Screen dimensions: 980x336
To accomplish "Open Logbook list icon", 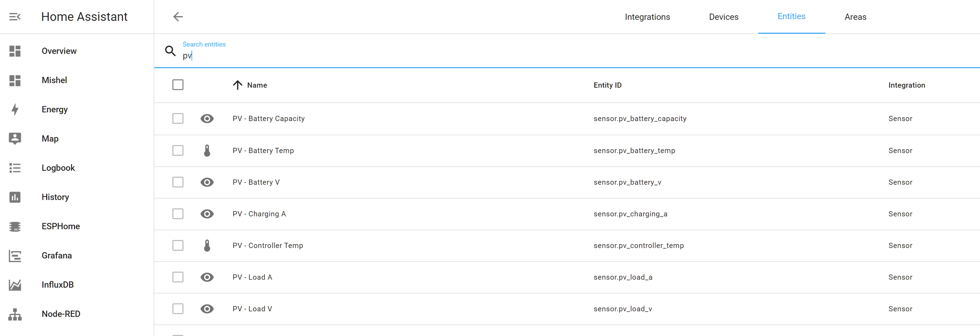I will pyautogui.click(x=15, y=168).
